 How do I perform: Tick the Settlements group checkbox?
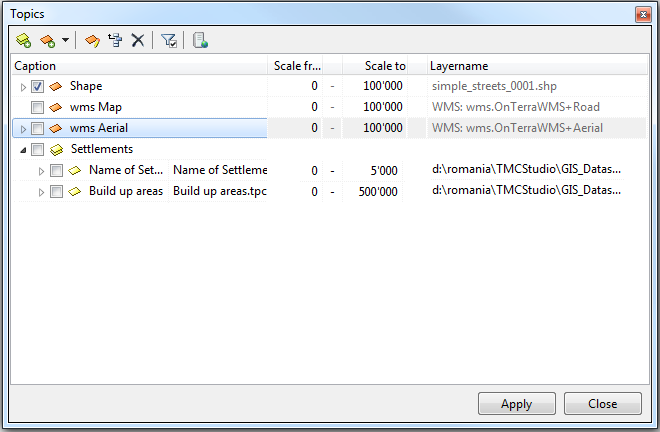tap(37, 150)
